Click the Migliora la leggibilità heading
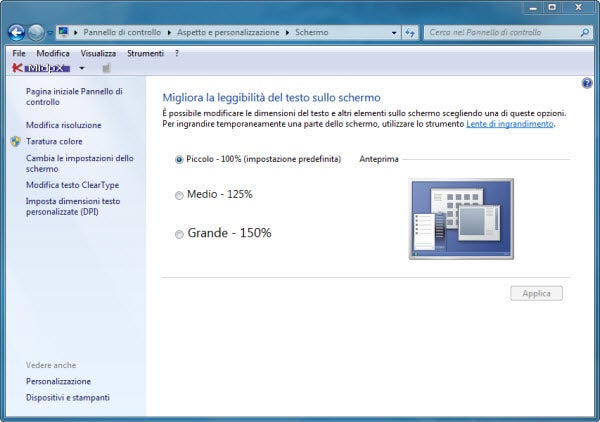Screen dimensions: 600x422 point(271,98)
